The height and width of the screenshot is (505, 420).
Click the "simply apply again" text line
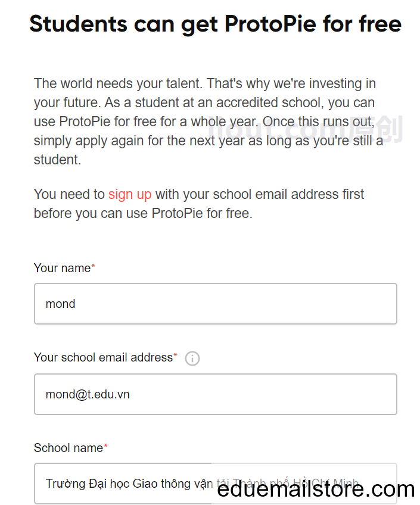209,141
